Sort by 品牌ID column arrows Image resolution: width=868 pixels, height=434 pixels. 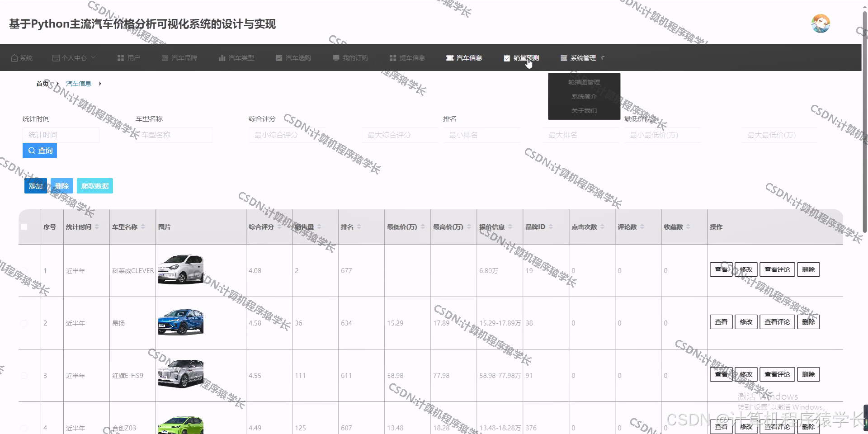pos(551,227)
